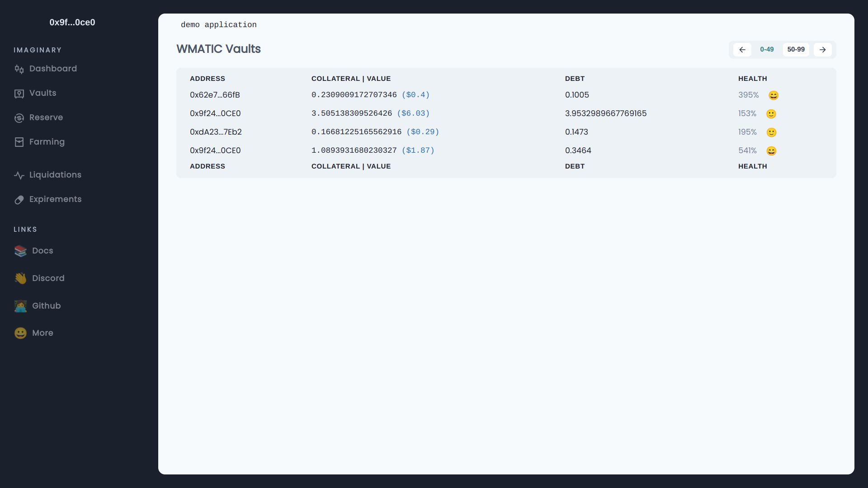Viewport: 868px width, 488px height.
Task: Click the top ADDRESS column header
Action: coord(208,79)
